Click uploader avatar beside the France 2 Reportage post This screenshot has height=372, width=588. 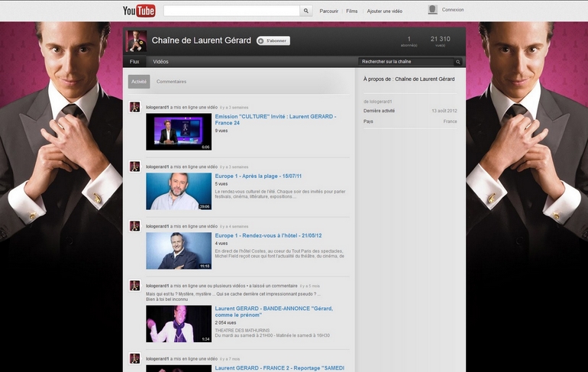pos(135,358)
